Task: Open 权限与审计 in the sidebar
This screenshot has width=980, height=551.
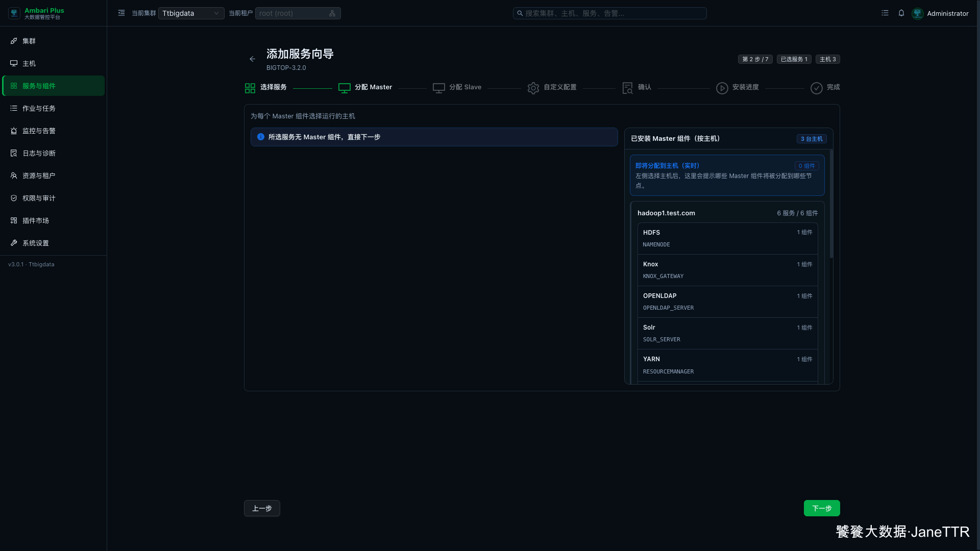Action: [x=54, y=198]
